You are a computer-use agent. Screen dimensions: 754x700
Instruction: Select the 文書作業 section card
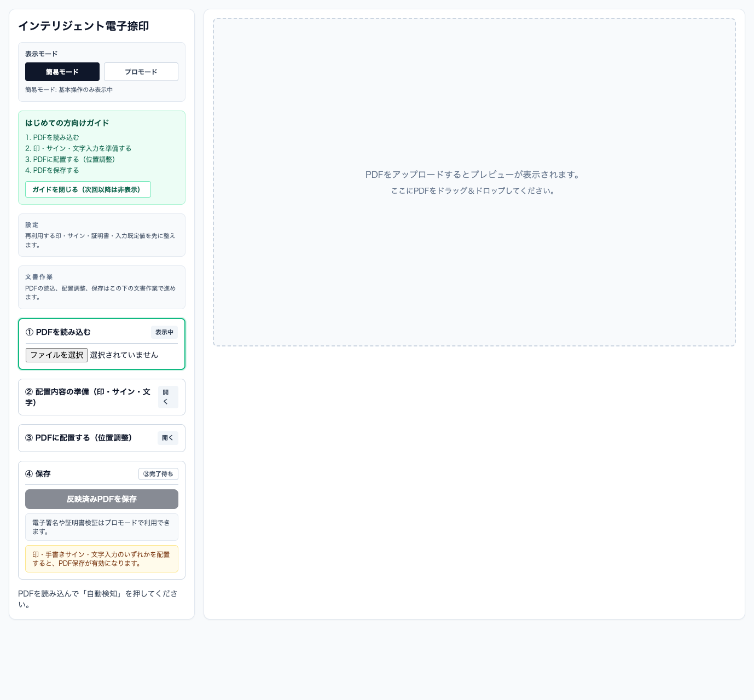pyautogui.click(x=102, y=287)
